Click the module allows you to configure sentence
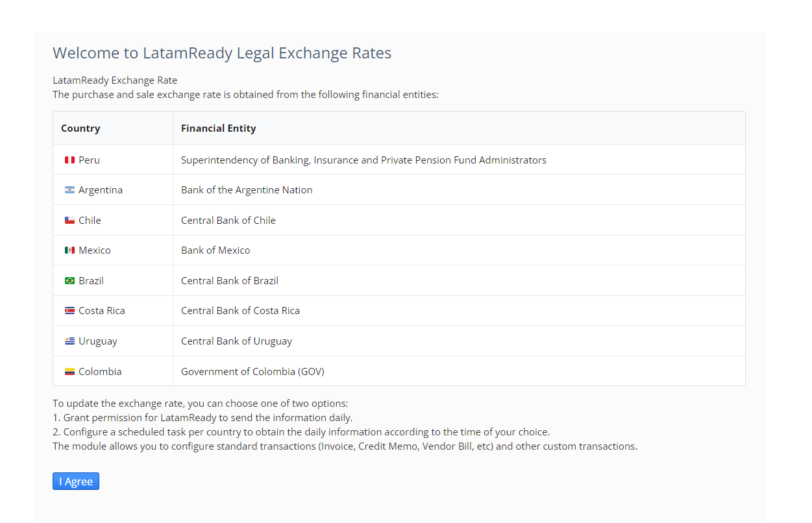812x523 pixels. tap(345, 446)
